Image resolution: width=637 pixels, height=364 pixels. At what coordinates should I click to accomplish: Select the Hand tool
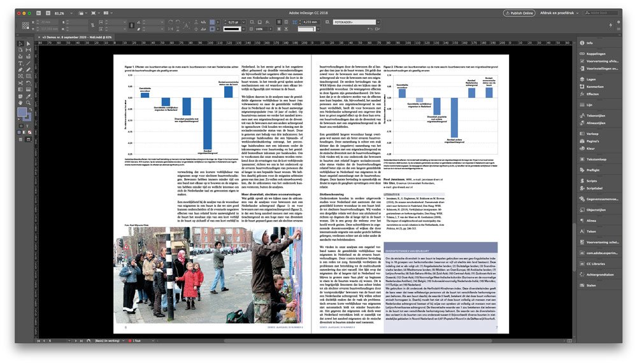point(20,102)
